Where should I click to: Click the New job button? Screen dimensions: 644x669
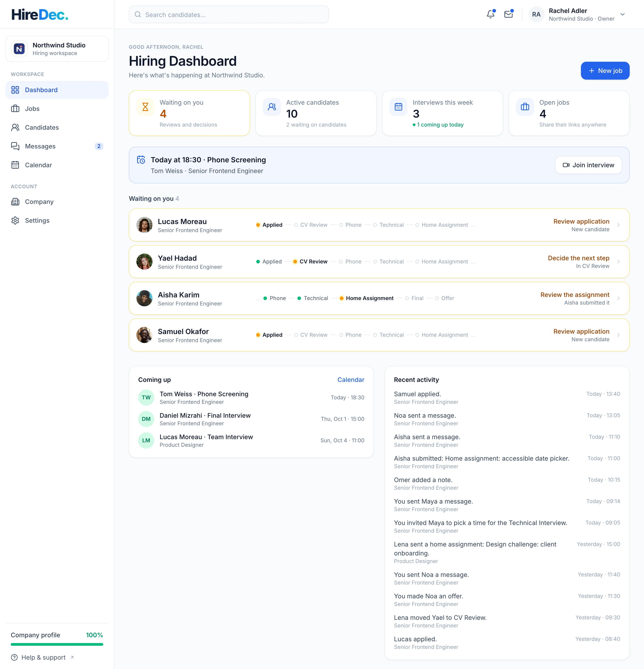(x=605, y=71)
